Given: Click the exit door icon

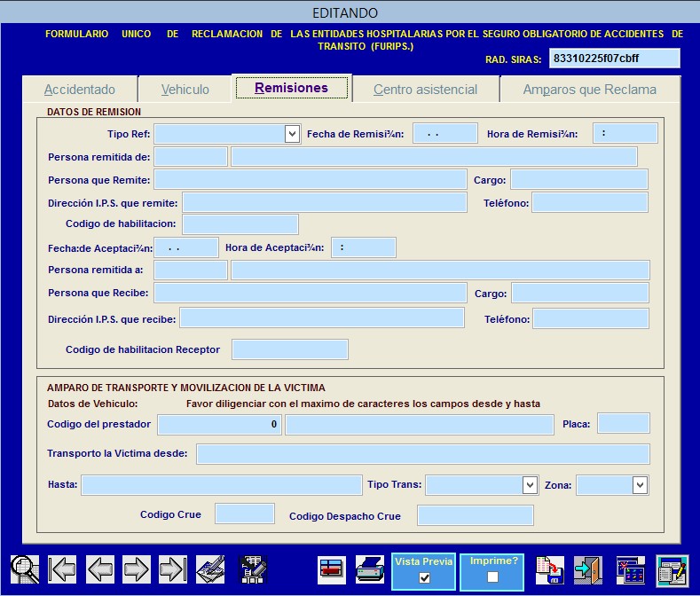Looking at the screenshot, I should tap(588, 570).
